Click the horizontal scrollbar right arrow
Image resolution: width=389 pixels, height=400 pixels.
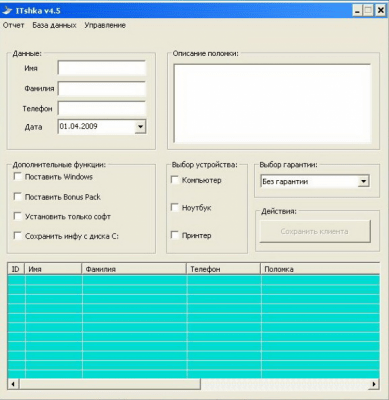coord(374,384)
